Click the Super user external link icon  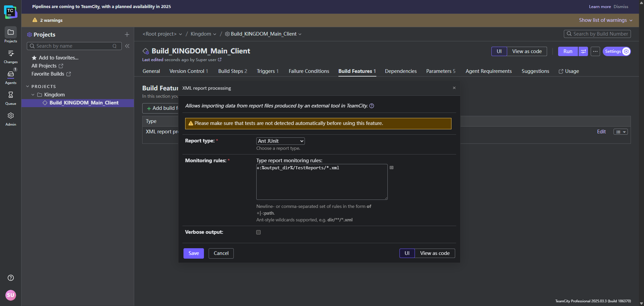pyautogui.click(x=220, y=60)
